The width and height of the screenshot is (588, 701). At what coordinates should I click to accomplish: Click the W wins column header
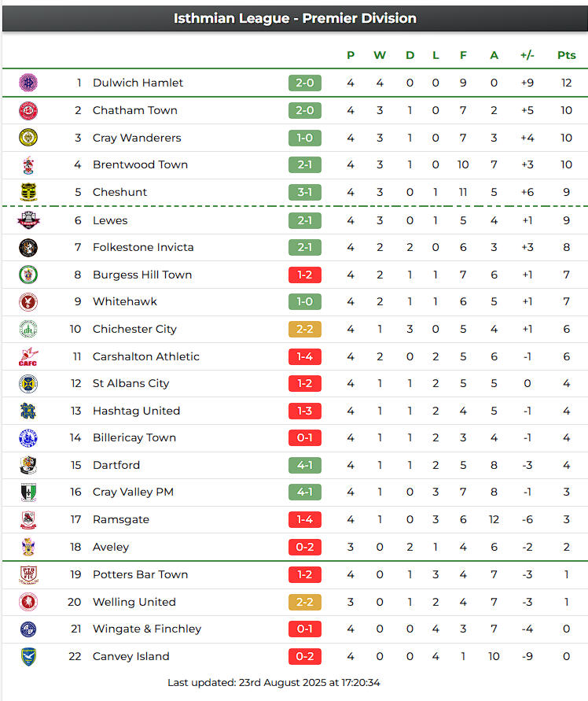pyautogui.click(x=380, y=55)
